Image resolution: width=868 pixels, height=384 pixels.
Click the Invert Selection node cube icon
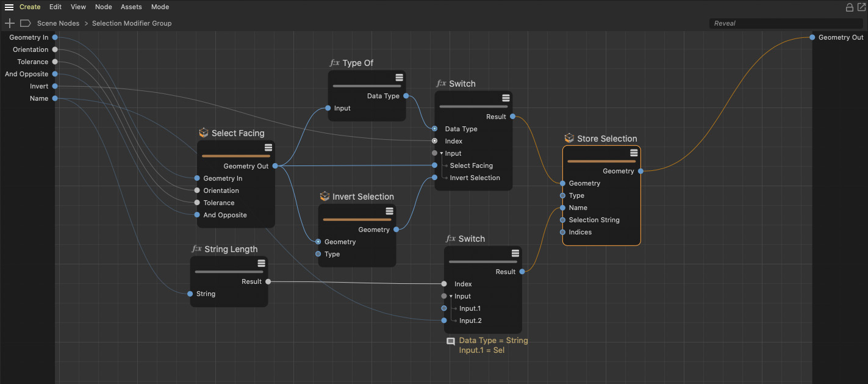point(325,197)
